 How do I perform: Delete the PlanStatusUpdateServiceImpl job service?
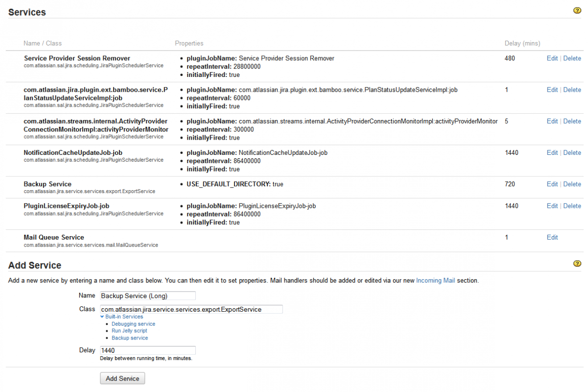pos(572,90)
